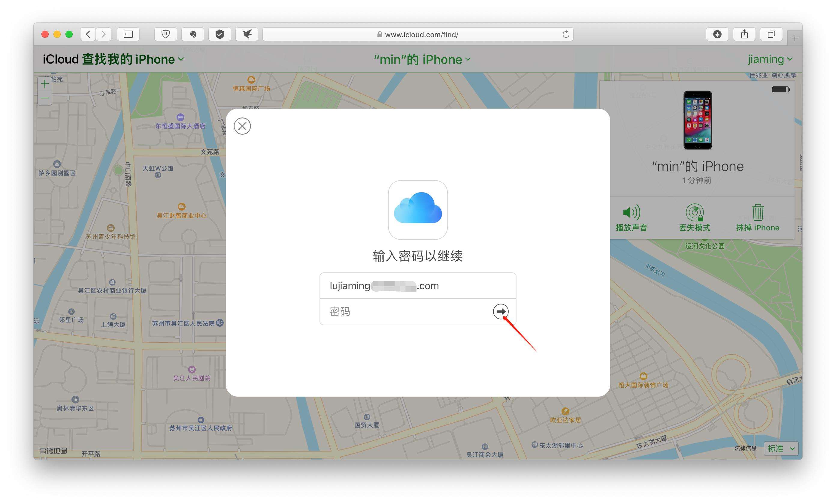Image resolution: width=836 pixels, height=504 pixels.
Task: Click the battery level indicator
Action: (x=781, y=90)
